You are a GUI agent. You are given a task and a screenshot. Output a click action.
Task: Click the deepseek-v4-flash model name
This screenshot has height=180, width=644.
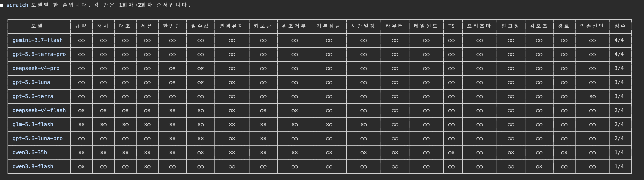[x=39, y=110]
